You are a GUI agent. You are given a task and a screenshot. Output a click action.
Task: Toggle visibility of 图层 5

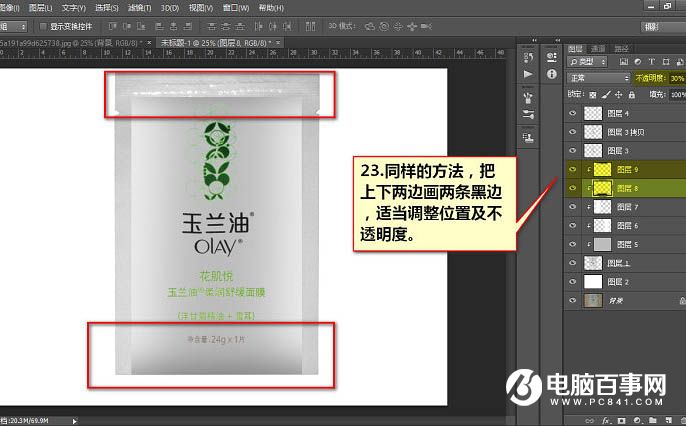(x=572, y=244)
